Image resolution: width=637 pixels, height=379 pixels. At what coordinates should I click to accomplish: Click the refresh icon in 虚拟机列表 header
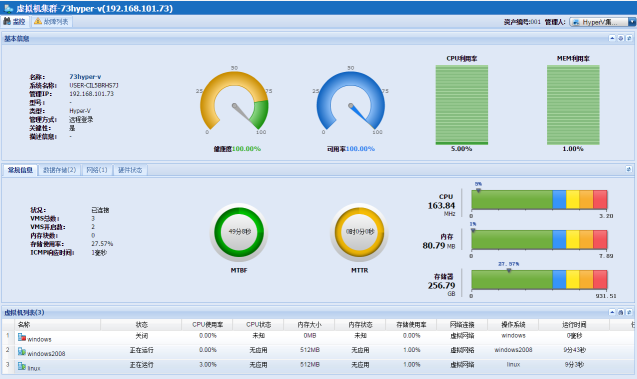click(629, 312)
